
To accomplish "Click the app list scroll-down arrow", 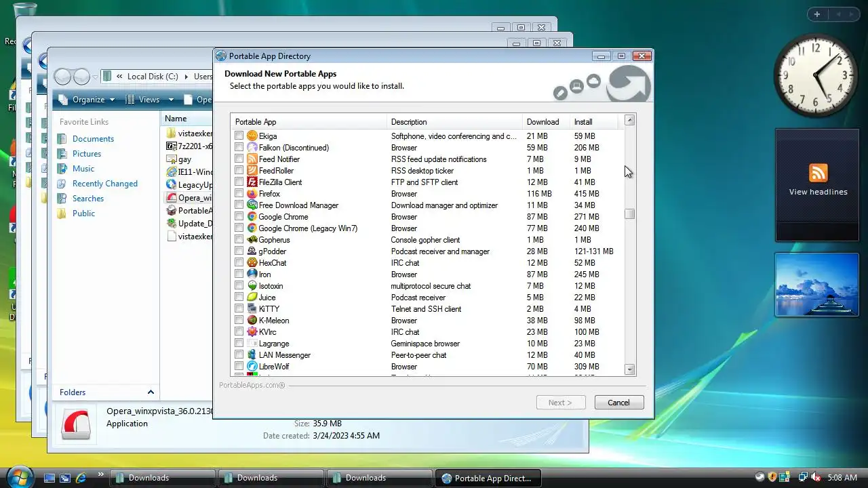I will point(630,369).
